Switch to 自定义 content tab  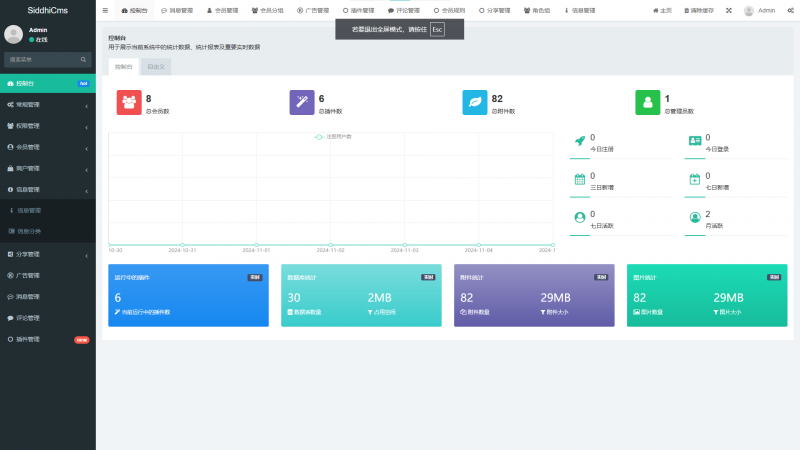pos(156,67)
